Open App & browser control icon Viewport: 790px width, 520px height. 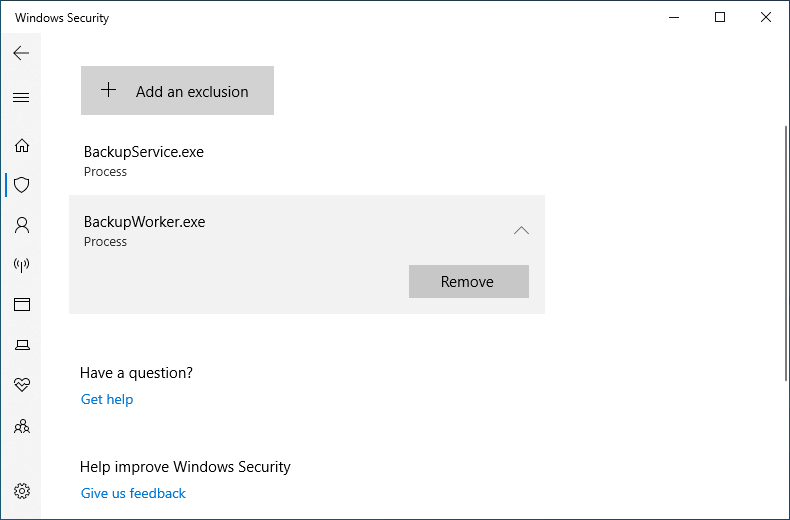22,304
